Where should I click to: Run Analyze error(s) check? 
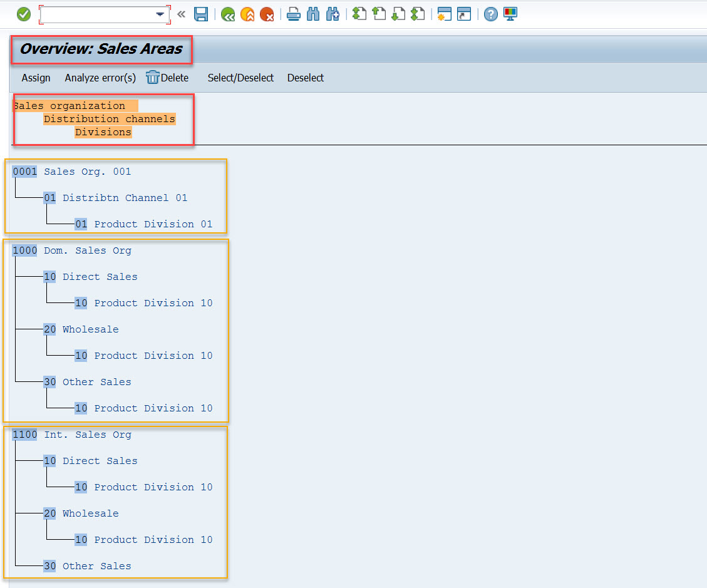[100, 78]
